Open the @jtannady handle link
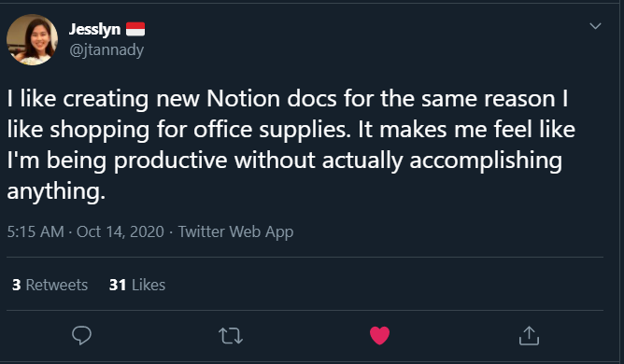 [106, 50]
